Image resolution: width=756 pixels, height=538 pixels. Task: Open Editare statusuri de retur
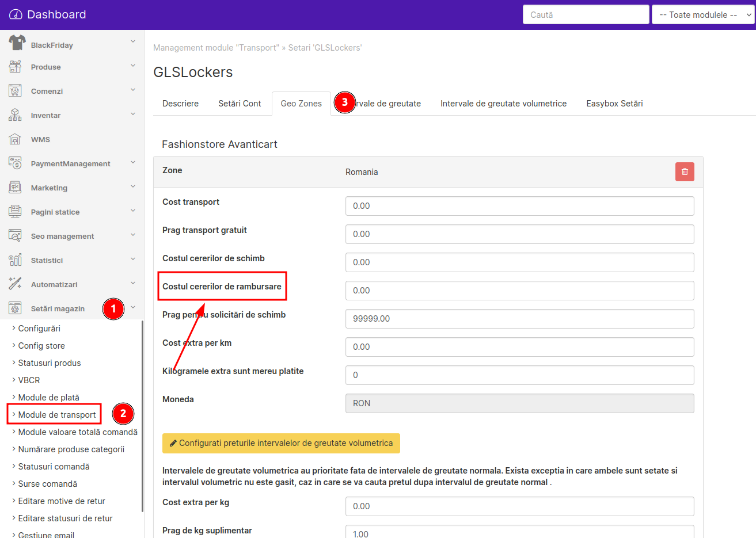pyautogui.click(x=65, y=518)
